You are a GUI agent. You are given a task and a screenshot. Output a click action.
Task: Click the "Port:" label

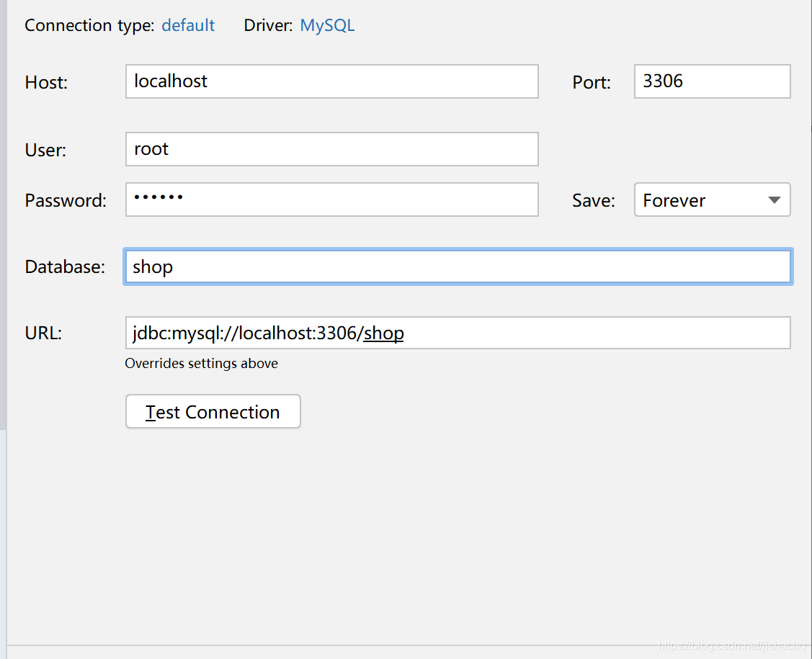[592, 83]
